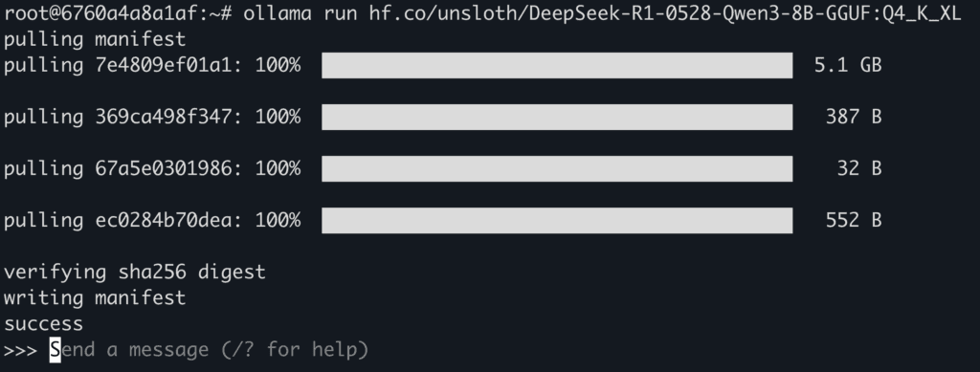This screenshot has width=980, height=372.
Task: Click the '552 B' size label
Action: pyautogui.click(x=854, y=221)
